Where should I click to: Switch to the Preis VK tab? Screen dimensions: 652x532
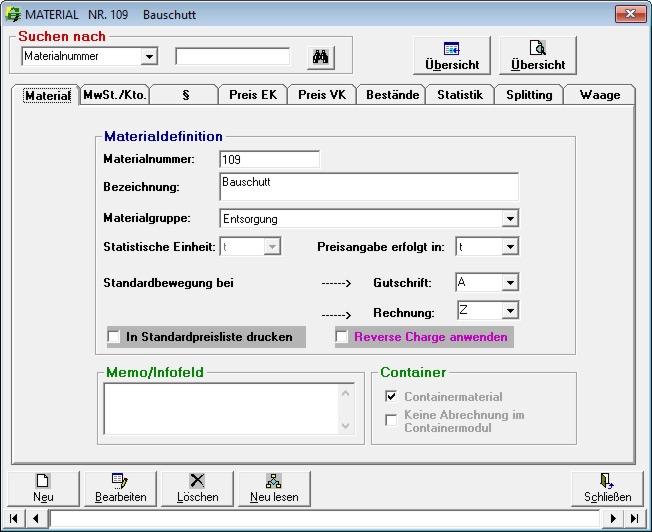322,95
